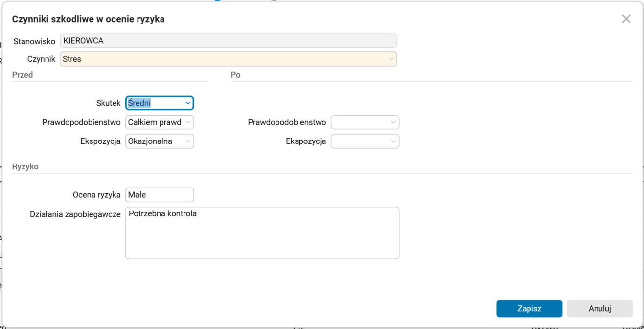Screen dimensions: 644x329
Task: Click the Czynnik field label
Action: (41, 59)
